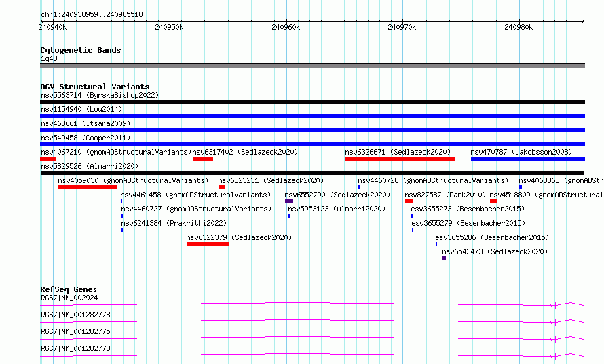Click the red nsv4059030 variant bar
604x364 pixels.
click(88, 187)
